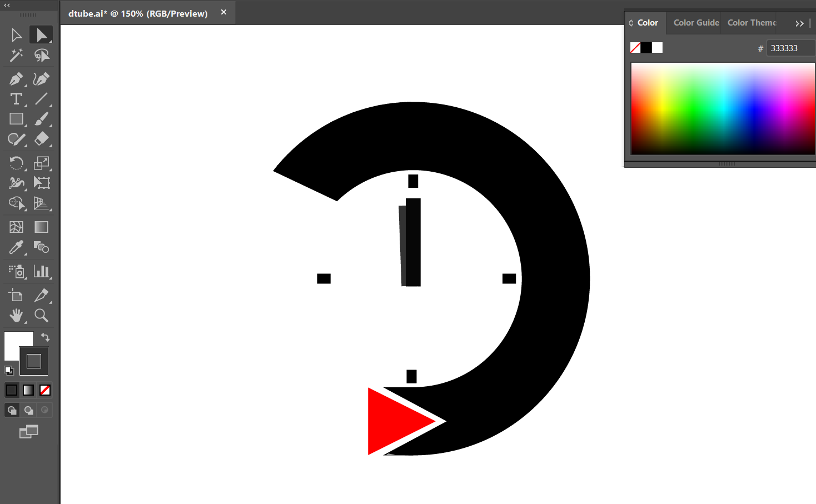Choose the None swatch in Color panel

[x=635, y=48]
